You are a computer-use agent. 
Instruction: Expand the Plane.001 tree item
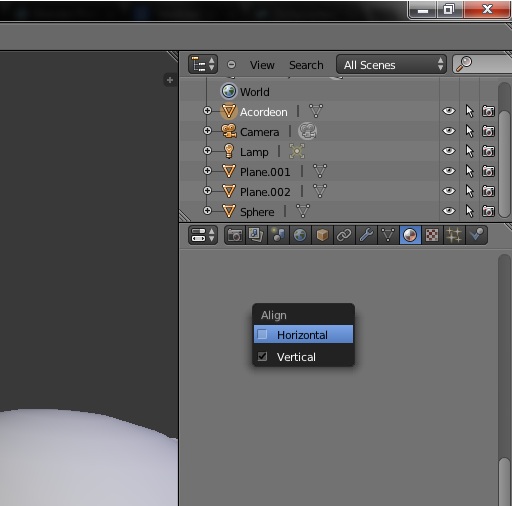[x=207, y=171]
